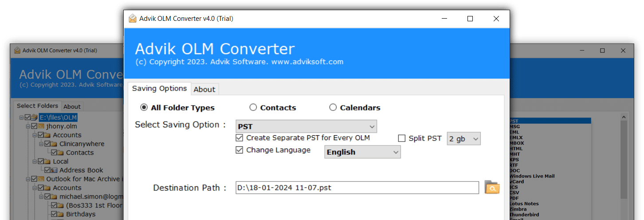Switch to the Saving Options tab
The height and width of the screenshot is (220, 644).
pos(160,88)
